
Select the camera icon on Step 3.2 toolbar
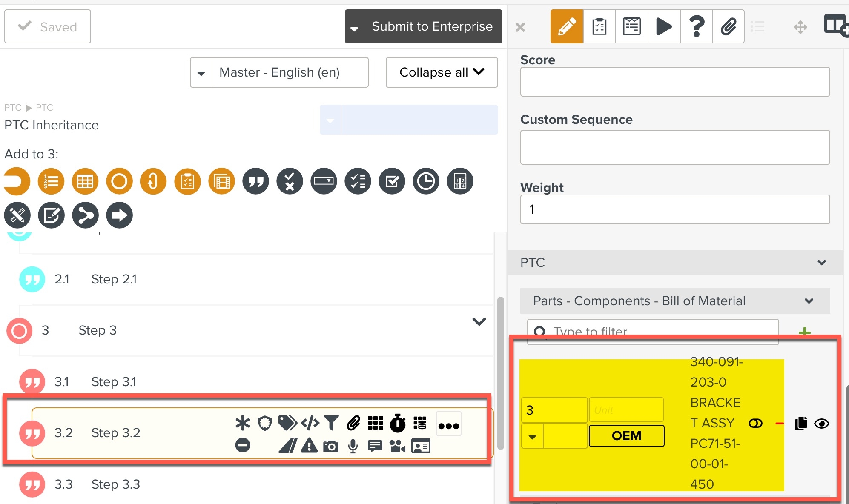coord(331,446)
